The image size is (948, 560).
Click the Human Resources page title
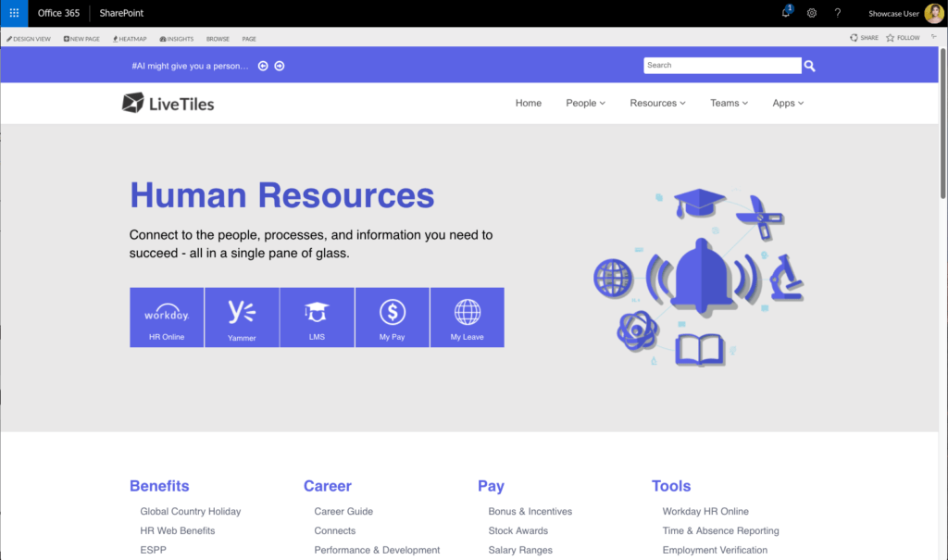point(281,195)
